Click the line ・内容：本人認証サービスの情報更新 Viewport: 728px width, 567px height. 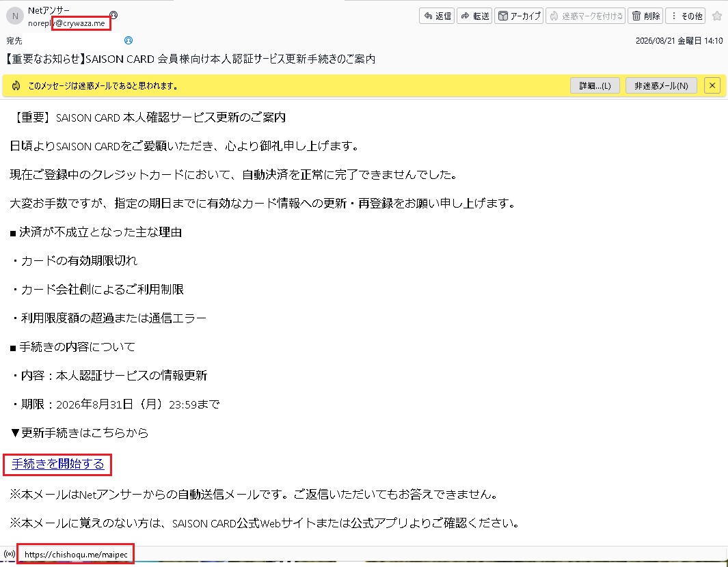coord(109,375)
